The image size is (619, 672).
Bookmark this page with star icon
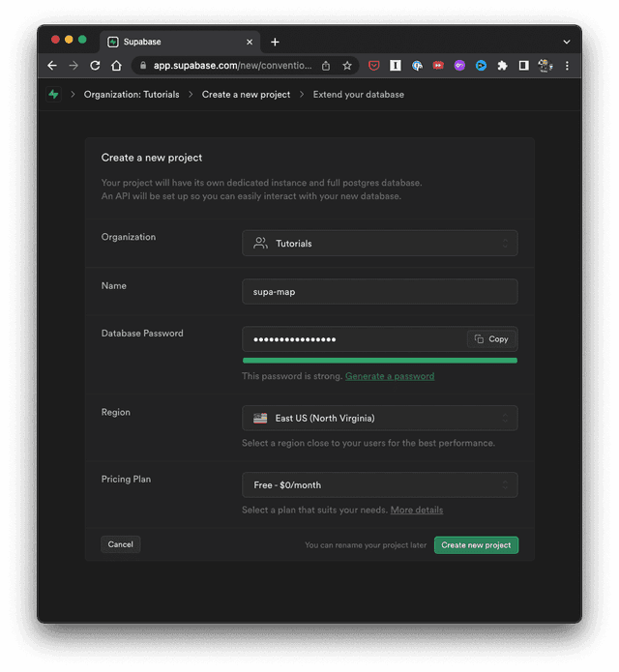click(x=347, y=66)
